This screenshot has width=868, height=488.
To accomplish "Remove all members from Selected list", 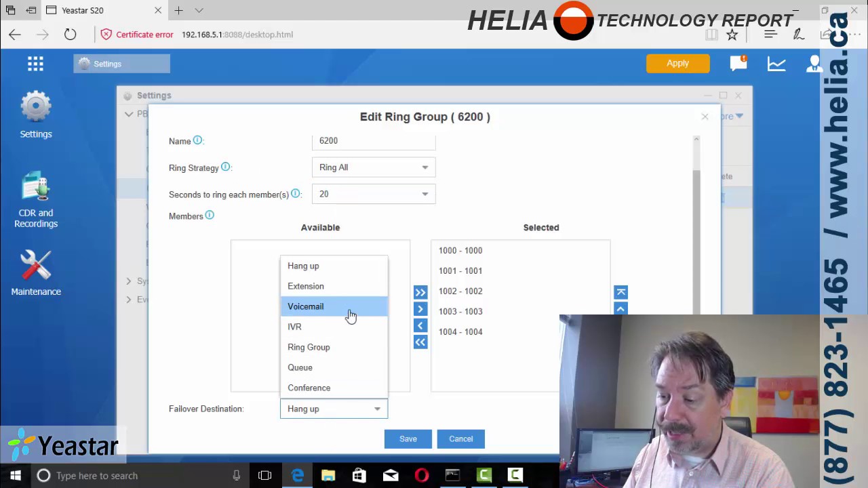I will click(420, 342).
